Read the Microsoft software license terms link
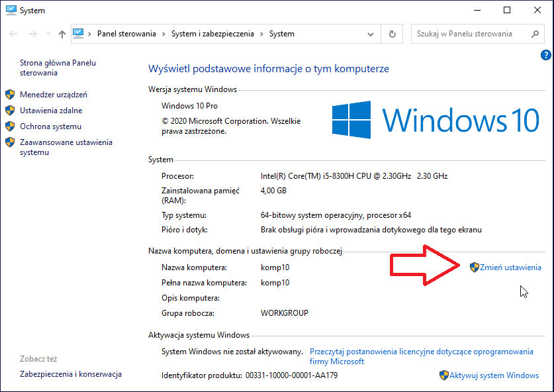The width and height of the screenshot is (554, 392). point(421,357)
